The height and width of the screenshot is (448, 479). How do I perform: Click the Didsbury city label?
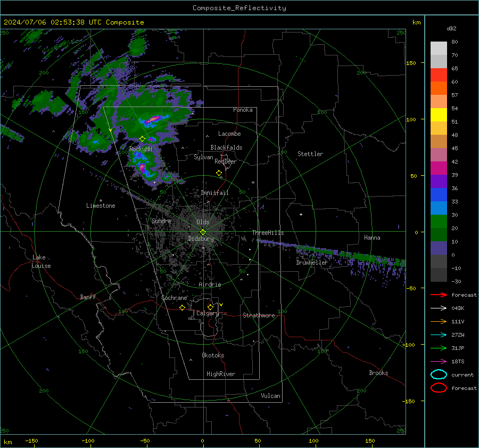(x=201, y=239)
